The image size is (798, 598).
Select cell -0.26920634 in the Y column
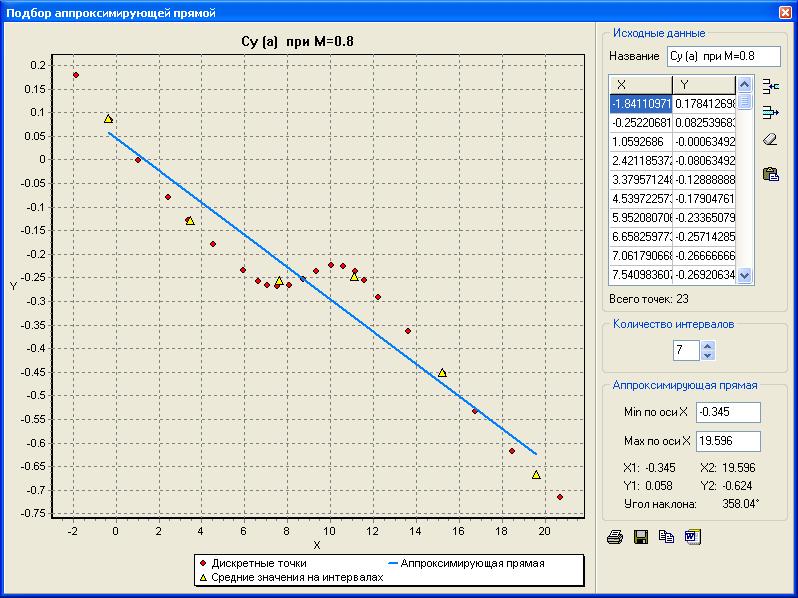tap(704, 275)
